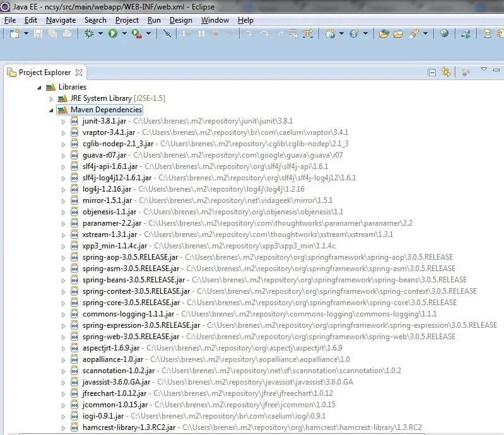Click the Resume debug icon
This screenshot has height=435, width=504.
(x=187, y=33)
